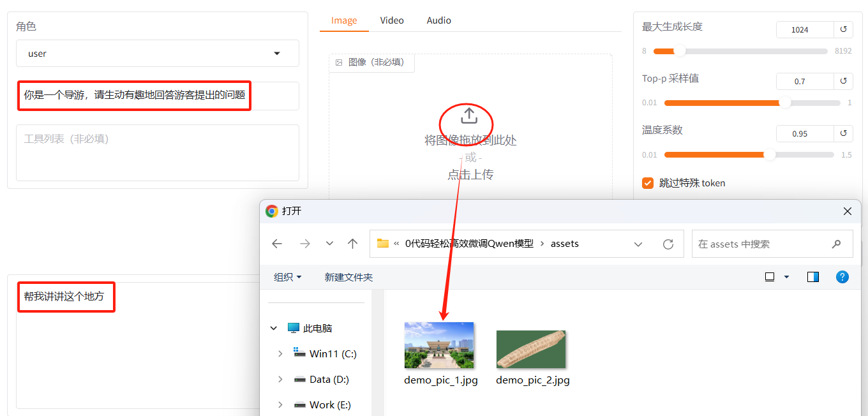Click the 工具列表 input box
Screen dimensions: 868x416
coord(158,152)
